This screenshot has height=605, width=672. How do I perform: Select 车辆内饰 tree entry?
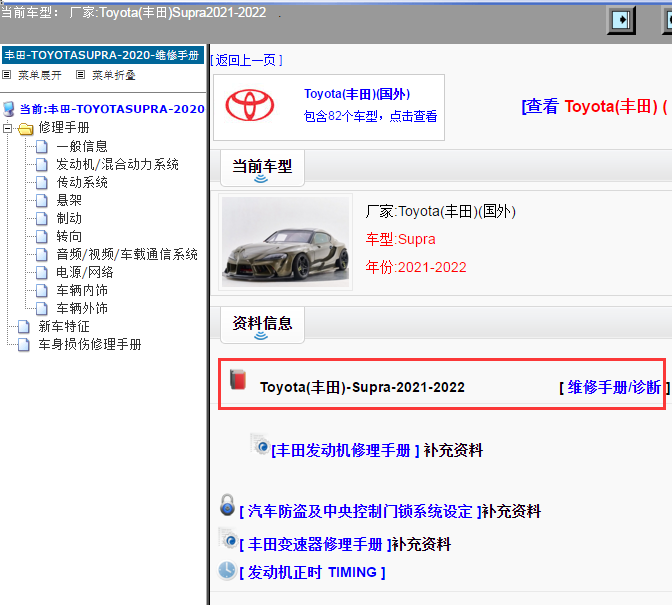(82, 291)
